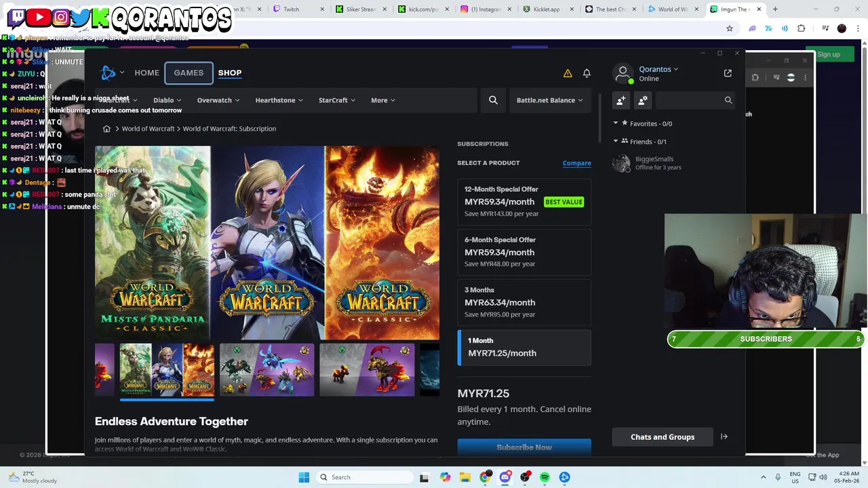This screenshot has width=868, height=488.
Task: Open OBS Studio from taskbar
Action: [525, 477]
